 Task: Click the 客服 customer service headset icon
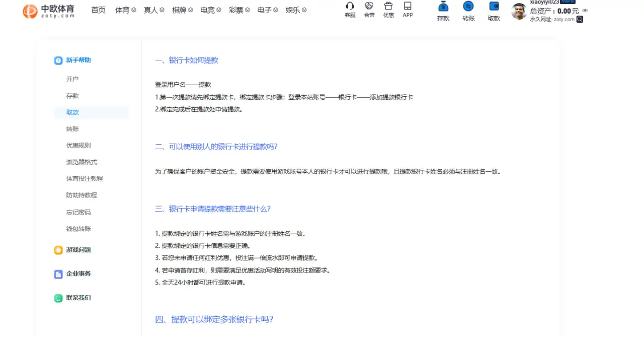click(x=349, y=8)
